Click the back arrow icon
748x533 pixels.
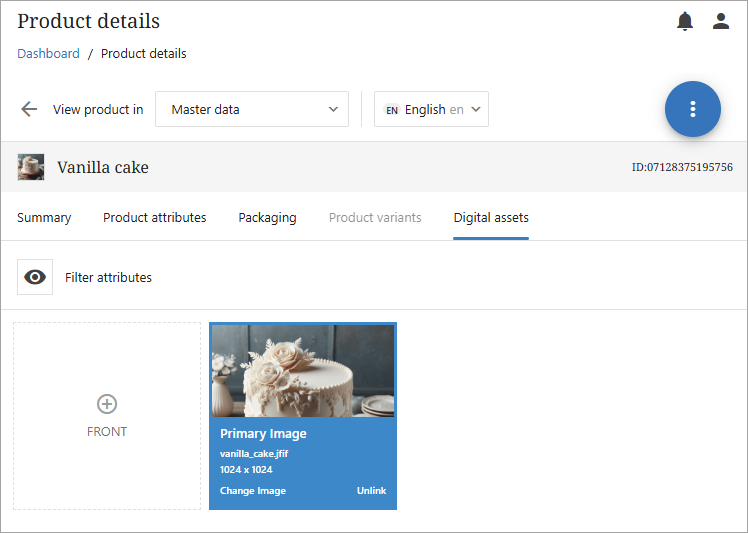[29, 109]
